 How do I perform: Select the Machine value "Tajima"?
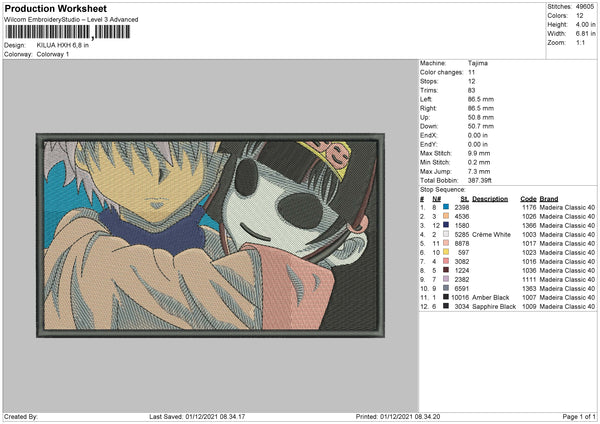point(478,63)
